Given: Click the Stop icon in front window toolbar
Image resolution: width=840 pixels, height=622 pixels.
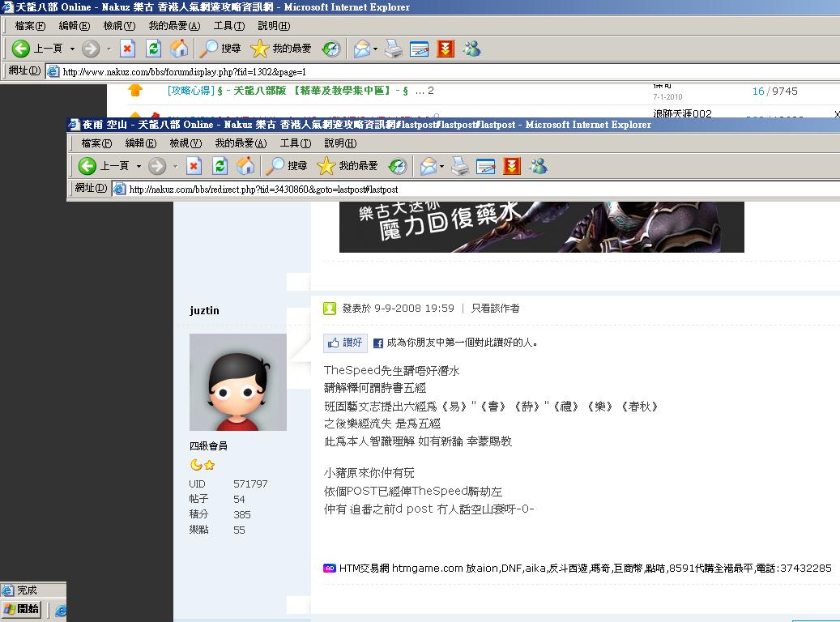Looking at the screenshot, I should point(194,166).
